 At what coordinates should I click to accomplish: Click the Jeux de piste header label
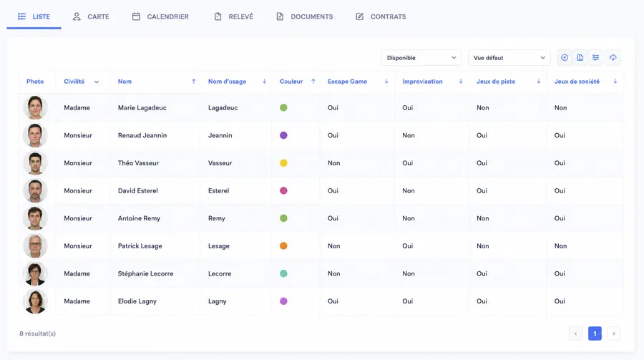(x=496, y=82)
